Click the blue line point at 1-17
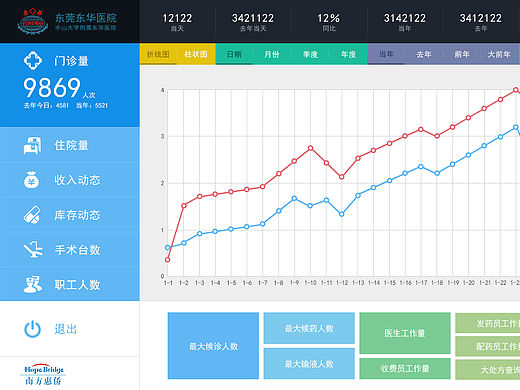Screen dimensions: 520x390 pos(421,166)
